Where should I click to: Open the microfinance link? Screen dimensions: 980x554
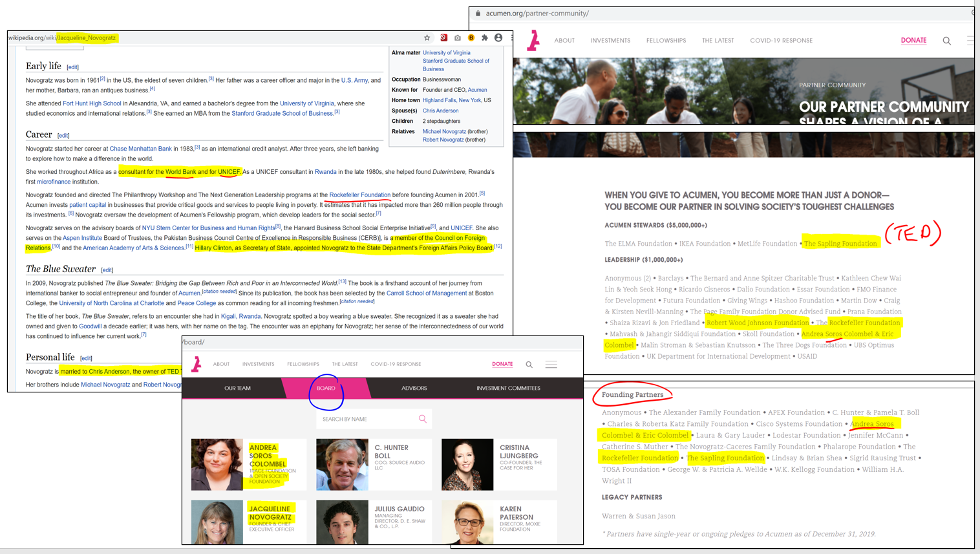(54, 182)
